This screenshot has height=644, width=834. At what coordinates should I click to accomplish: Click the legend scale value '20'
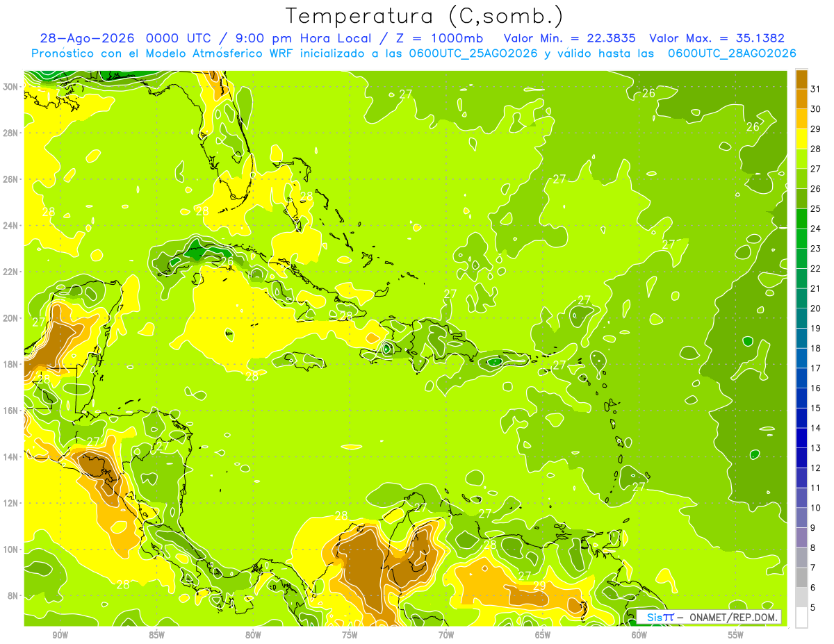[816, 308]
